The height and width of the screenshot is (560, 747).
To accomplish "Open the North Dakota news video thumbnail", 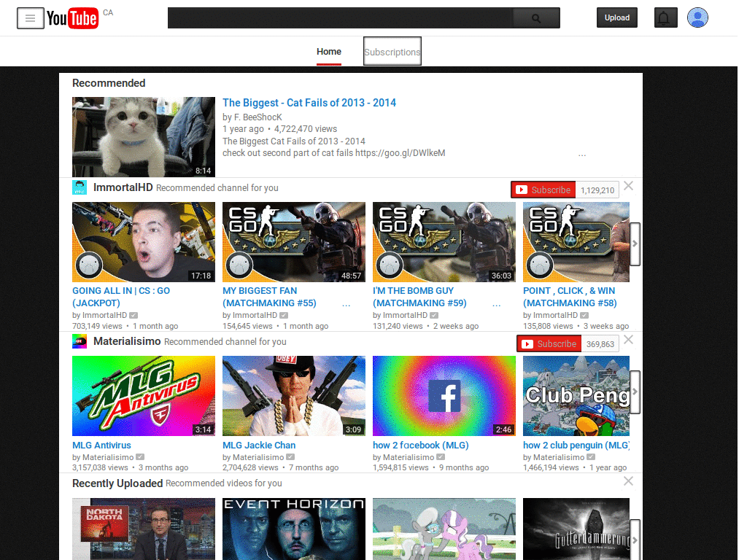I will click(x=144, y=529).
